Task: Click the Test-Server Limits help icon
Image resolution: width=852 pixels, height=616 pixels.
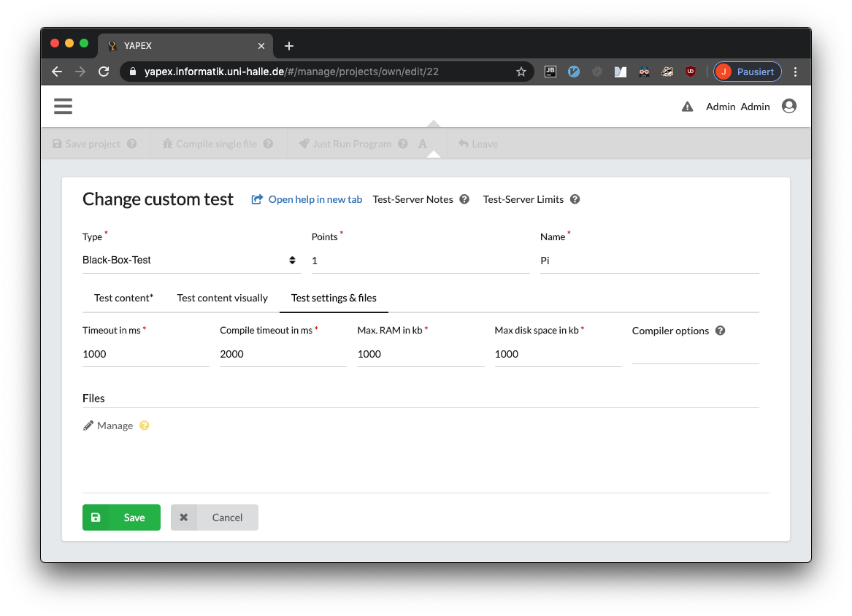Action: (575, 199)
